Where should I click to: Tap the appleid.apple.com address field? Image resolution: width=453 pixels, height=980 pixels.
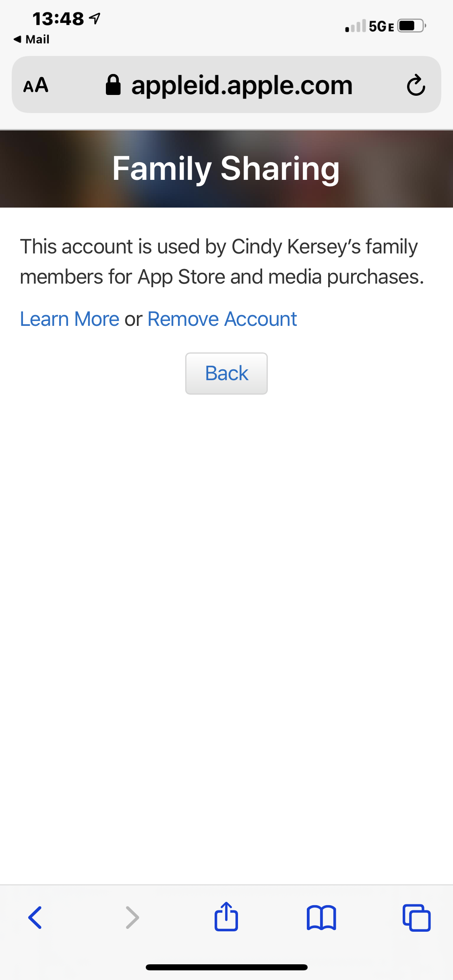point(242,85)
